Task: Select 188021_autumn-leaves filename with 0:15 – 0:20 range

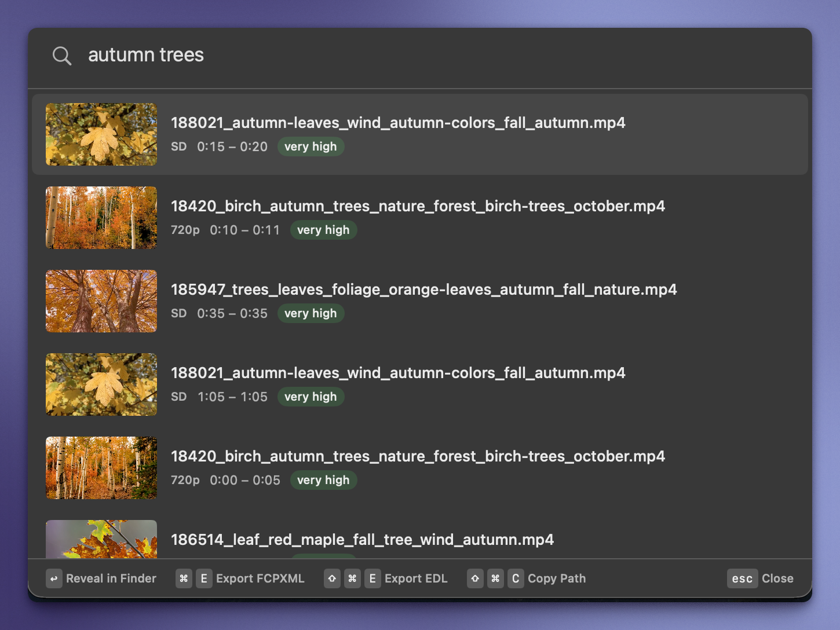Action: point(398,123)
